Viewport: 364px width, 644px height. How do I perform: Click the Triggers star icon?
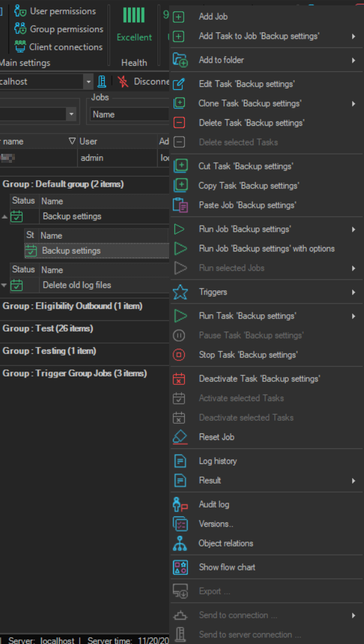179,292
